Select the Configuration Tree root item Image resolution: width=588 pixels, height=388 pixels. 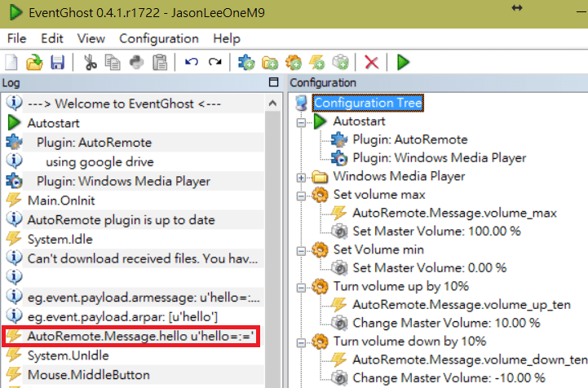click(x=368, y=103)
